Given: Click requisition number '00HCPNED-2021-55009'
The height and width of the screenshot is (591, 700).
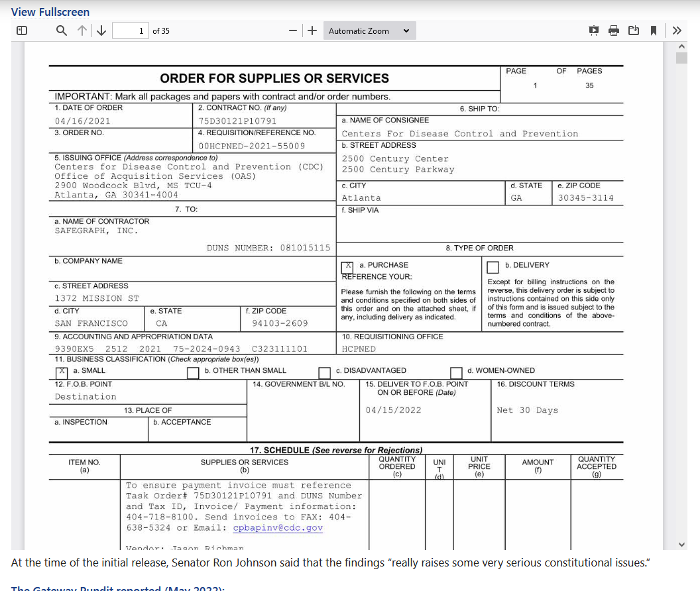Looking at the screenshot, I should [252, 146].
